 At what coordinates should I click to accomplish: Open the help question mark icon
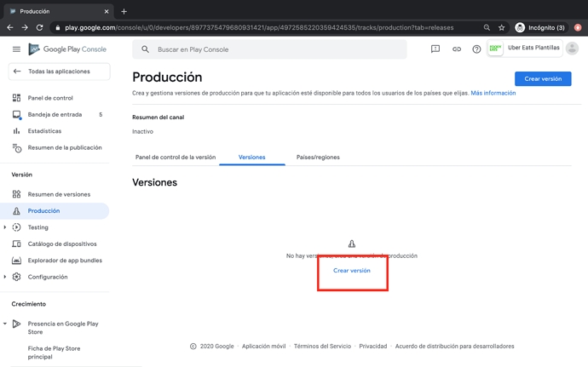point(476,49)
